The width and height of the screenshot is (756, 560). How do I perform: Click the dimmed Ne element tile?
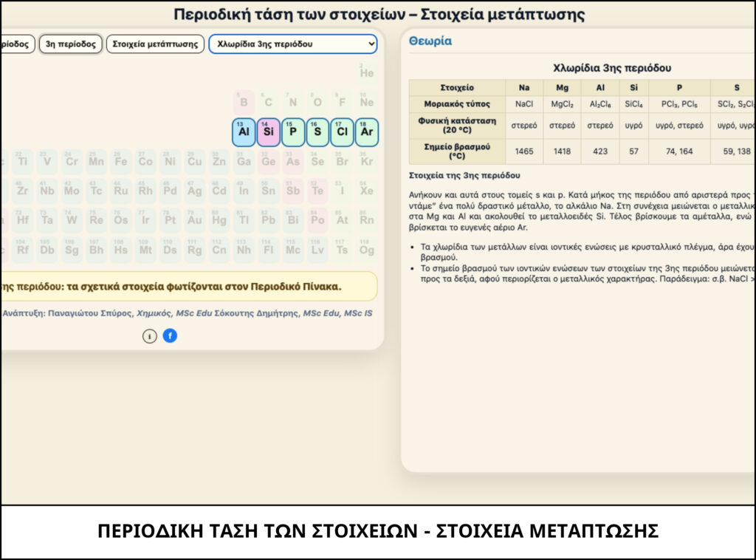point(367,102)
